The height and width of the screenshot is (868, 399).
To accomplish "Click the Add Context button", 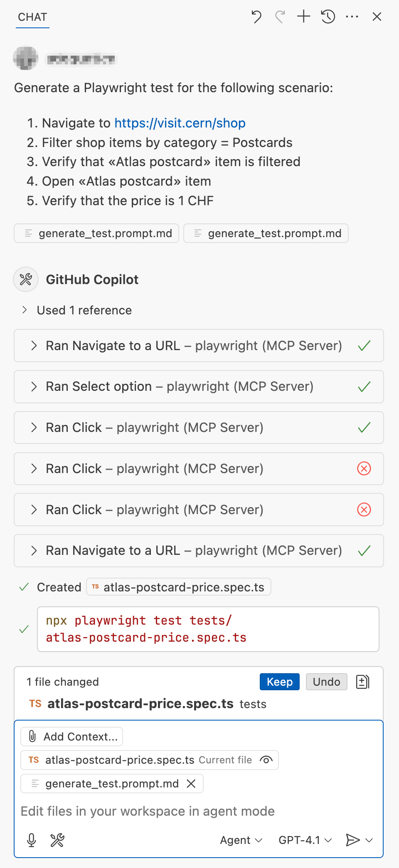I will click(72, 737).
